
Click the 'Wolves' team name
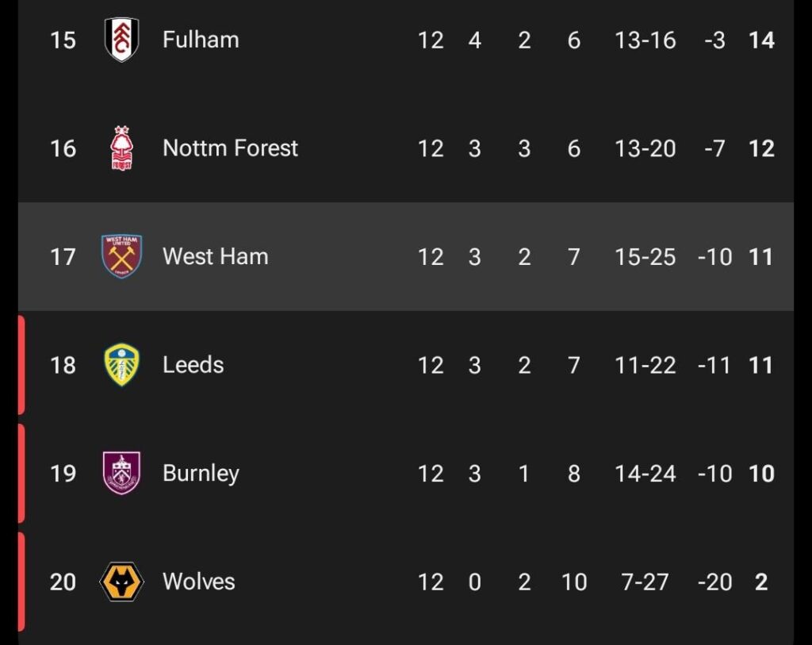coord(198,581)
